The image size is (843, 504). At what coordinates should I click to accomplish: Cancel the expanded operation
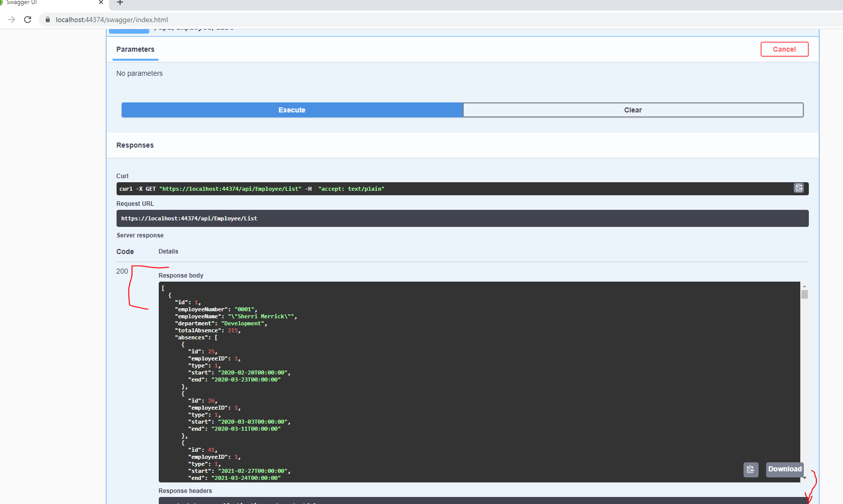point(784,49)
